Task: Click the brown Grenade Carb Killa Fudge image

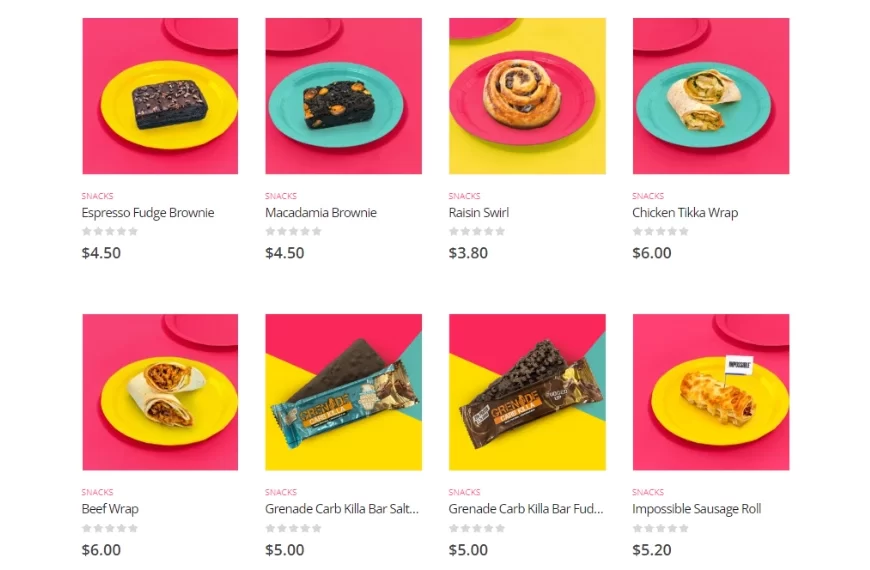Action: pyautogui.click(x=527, y=392)
